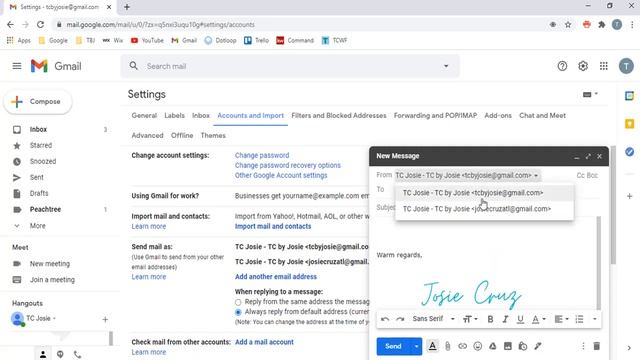Switch to the General settings tab
Screen dimensions: 640x360
point(144,116)
